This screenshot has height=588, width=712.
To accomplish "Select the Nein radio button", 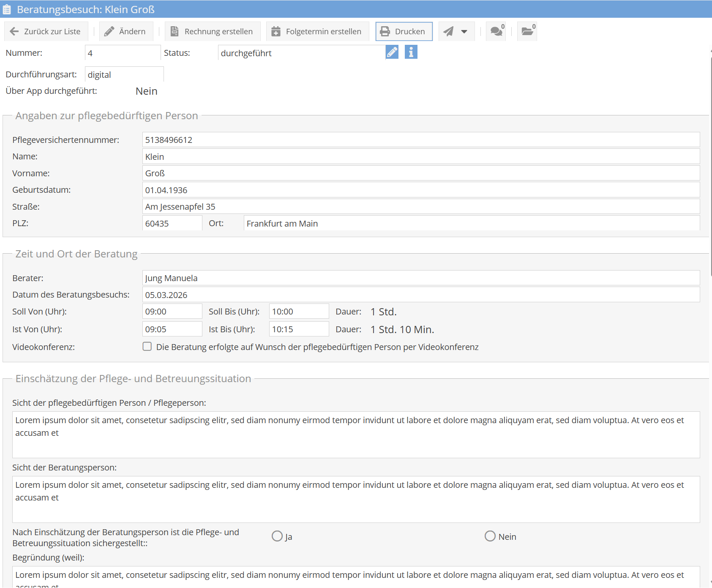I will click(x=490, y=536).
